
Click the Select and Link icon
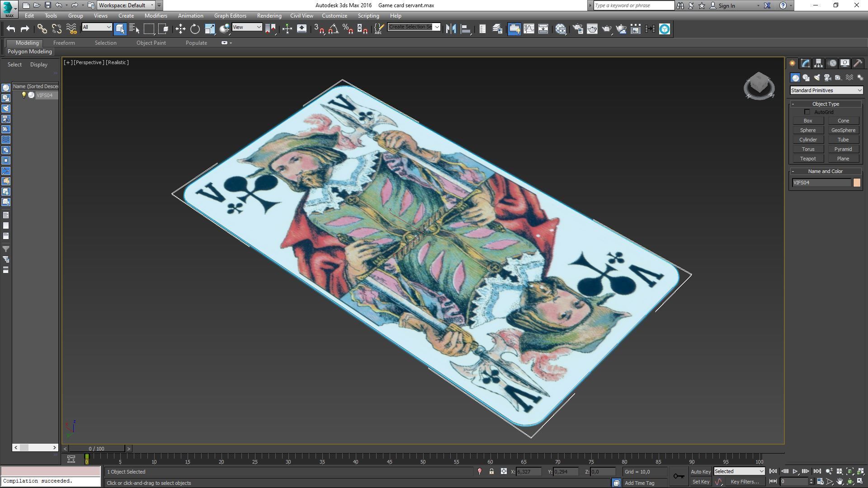[42, 29]
